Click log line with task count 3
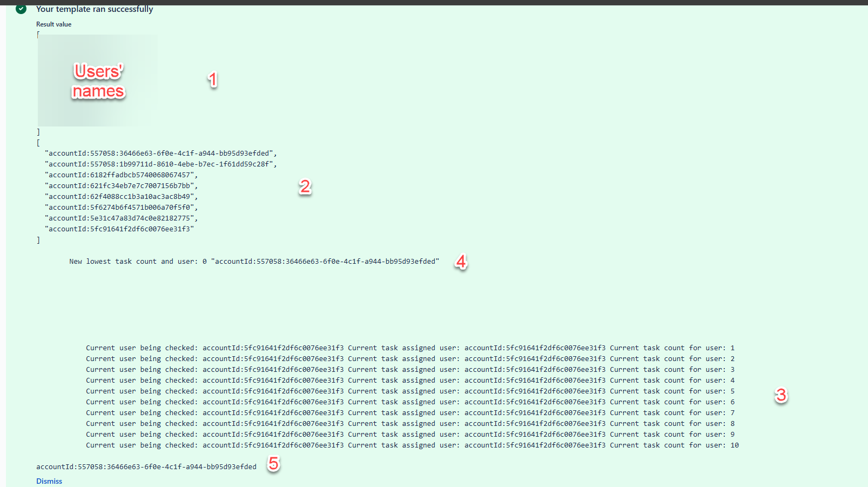The width and height of the screenshot is (868, 487). tap(410, 370)
